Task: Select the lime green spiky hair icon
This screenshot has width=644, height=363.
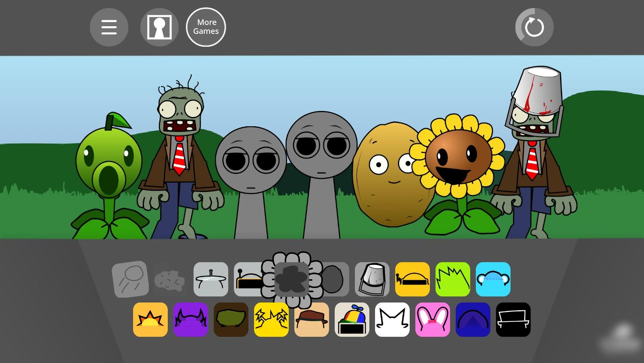Action: [453, 279]
